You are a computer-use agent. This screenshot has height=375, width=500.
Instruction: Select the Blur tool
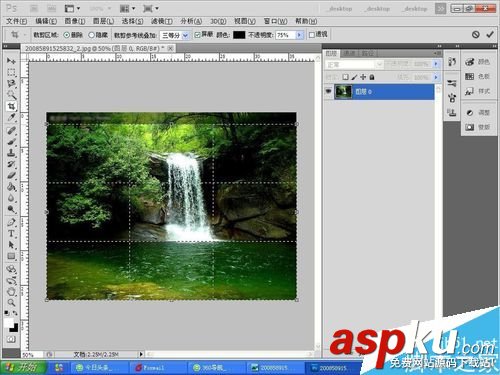11,198
